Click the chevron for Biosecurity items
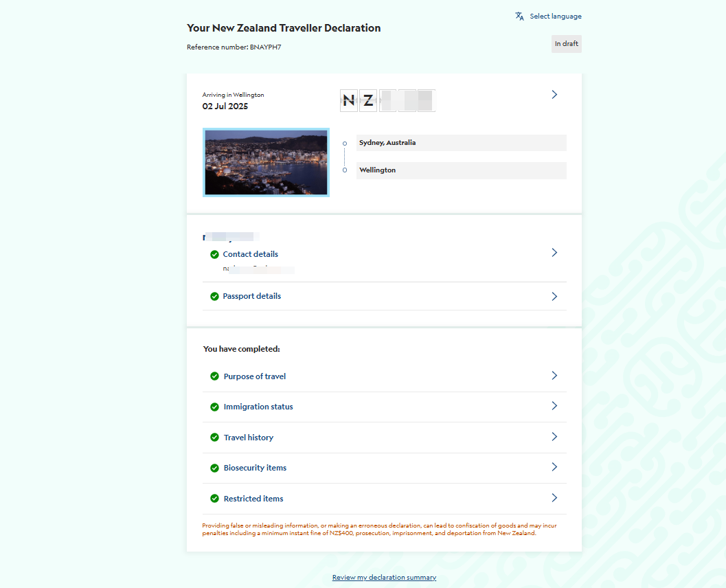This screenshot has height=588, width=726. point(554,466)
